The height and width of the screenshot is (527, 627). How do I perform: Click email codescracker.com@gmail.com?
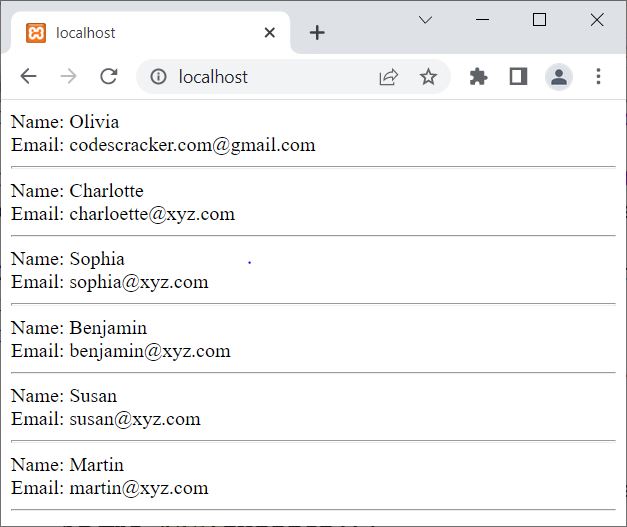coord(192,145)
